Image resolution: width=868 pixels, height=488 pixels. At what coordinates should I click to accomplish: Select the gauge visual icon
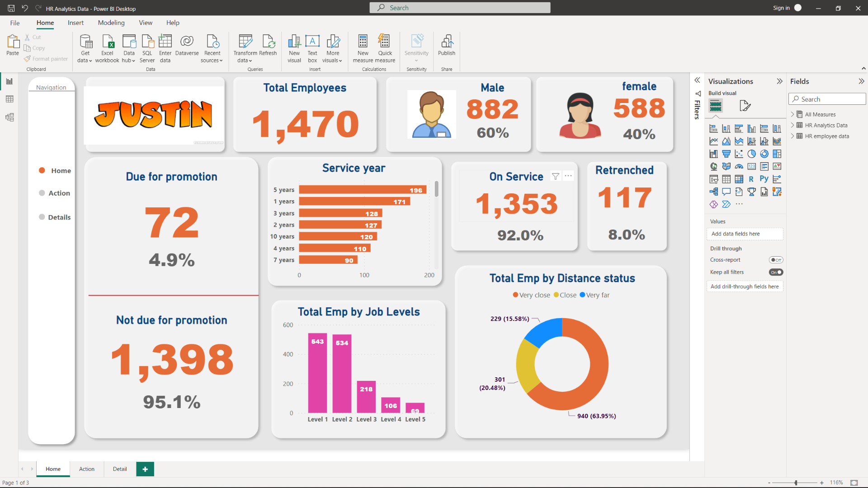[x=739, y=166]
